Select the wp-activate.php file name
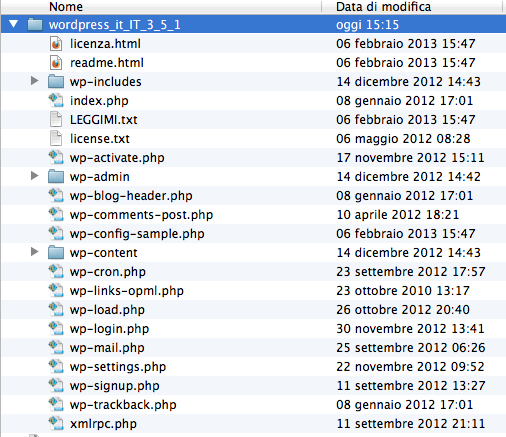 point(117,158)
